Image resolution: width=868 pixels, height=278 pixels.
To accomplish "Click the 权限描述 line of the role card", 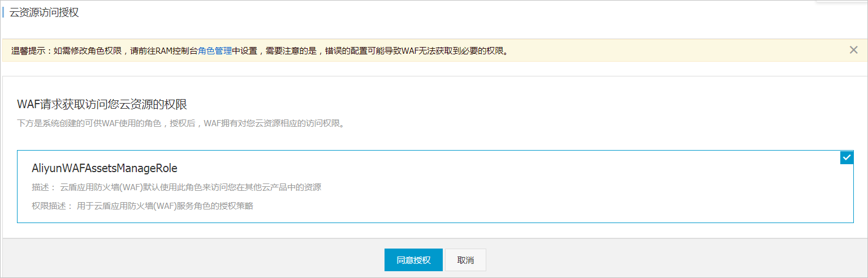I will (142, 206).
